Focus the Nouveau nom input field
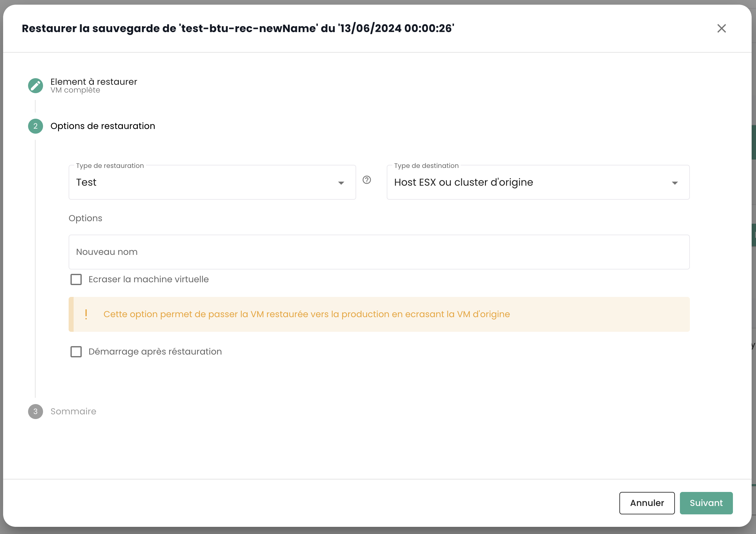This screenshot has height=534, width=756. tap(379, 252)
